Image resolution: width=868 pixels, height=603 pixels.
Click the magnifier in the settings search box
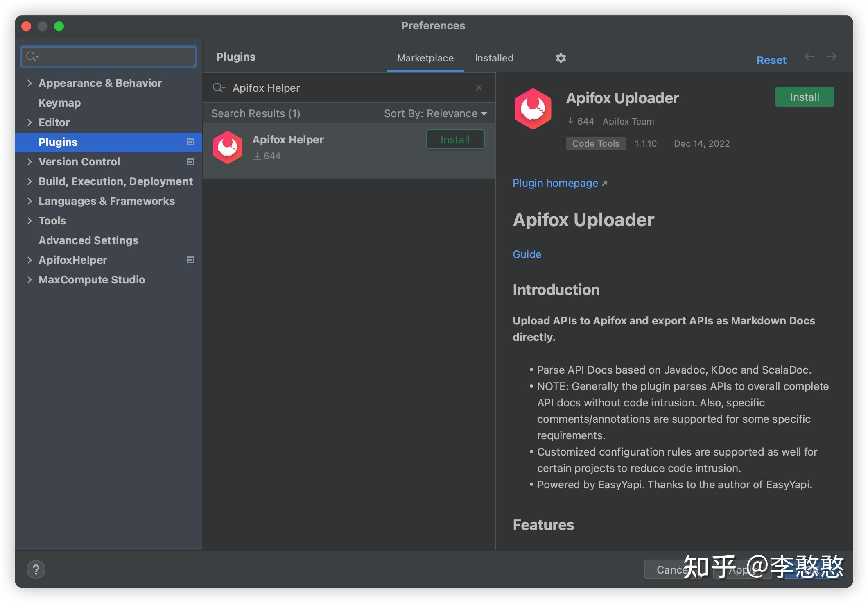tap(32, 56)
